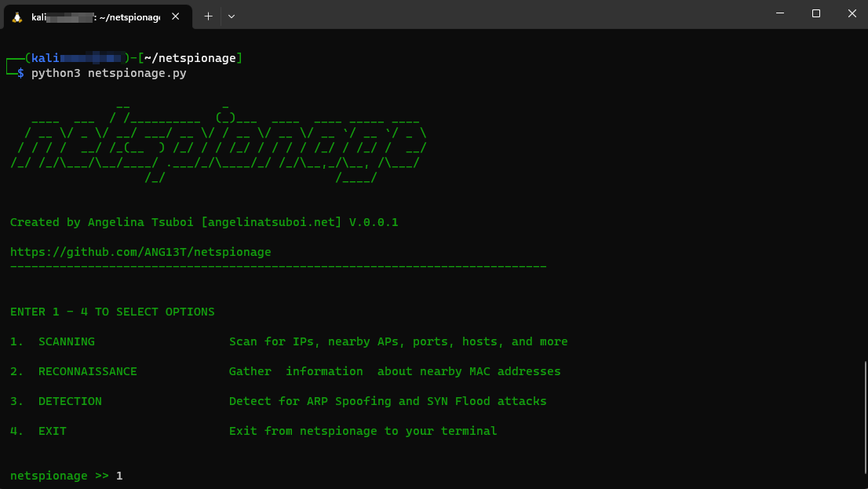
Task: Click 'Created by Angelina Tsuboi' line
Action: (x=204, y=222)
